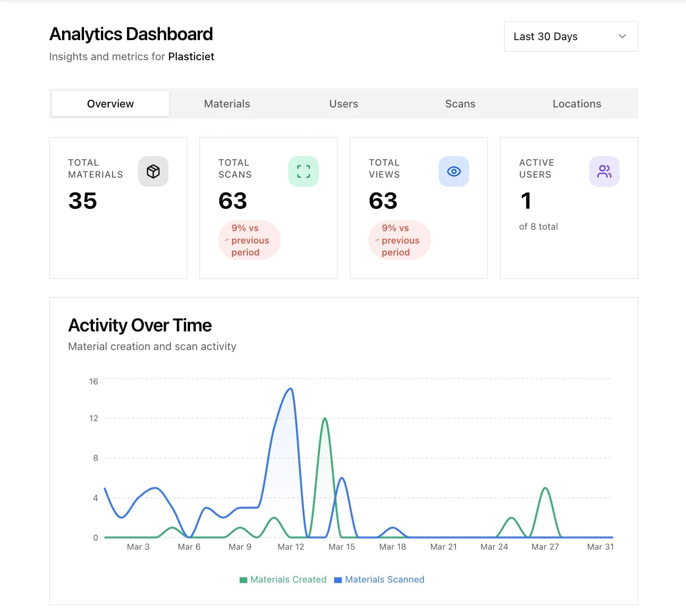
Task: Hide the blue line by clicking its legend label
Action: [384, 579]
